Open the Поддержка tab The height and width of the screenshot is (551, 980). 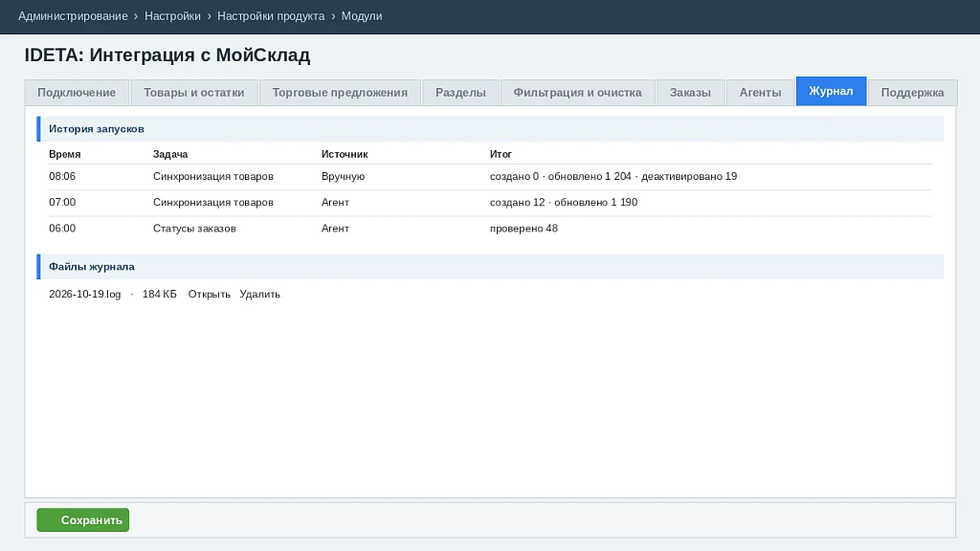(912, 93)
